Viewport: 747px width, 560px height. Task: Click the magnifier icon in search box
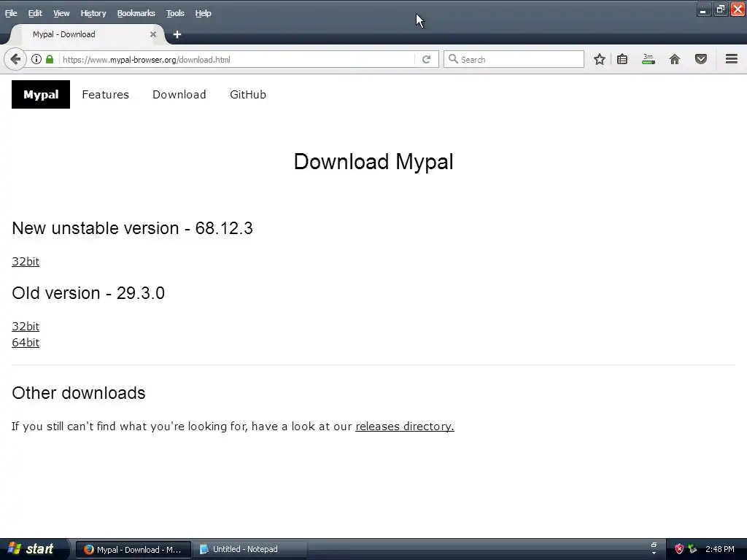click(453, 59)
